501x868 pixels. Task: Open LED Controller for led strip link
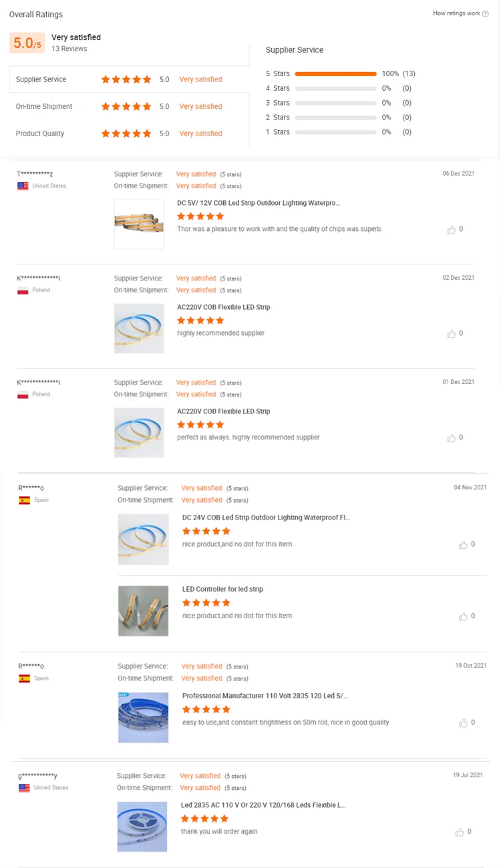[222, 590]
